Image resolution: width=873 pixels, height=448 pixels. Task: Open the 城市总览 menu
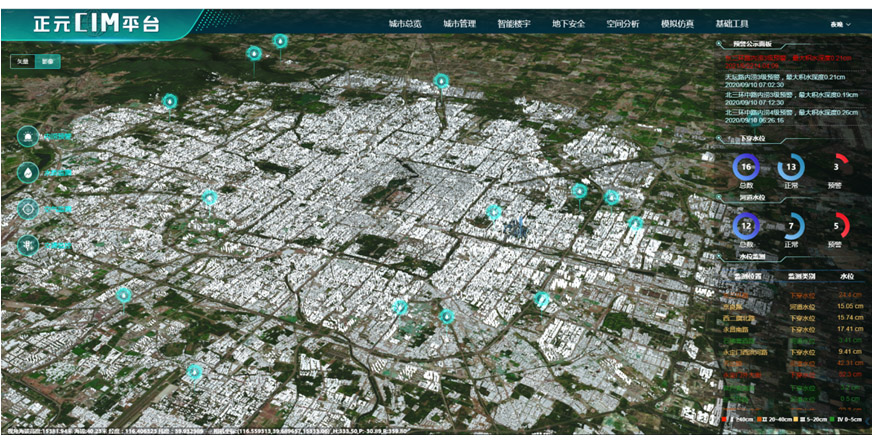point(405,23)
